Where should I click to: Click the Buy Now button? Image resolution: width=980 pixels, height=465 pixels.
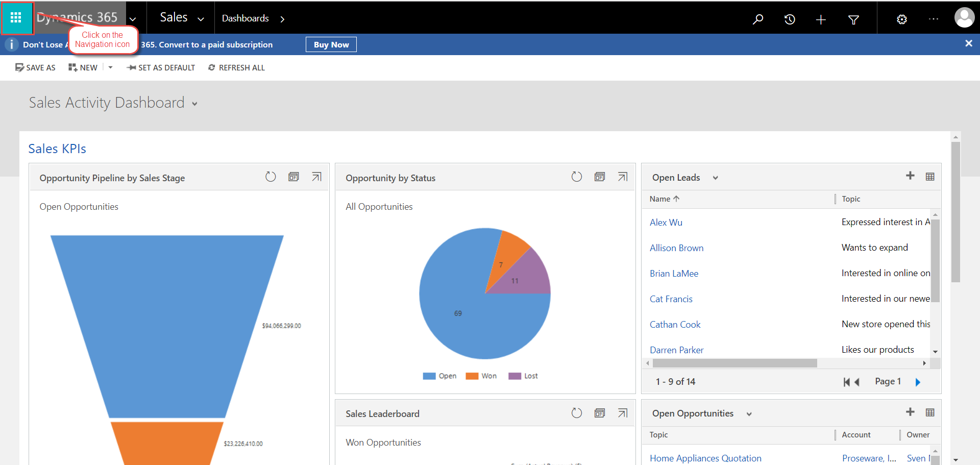[x=331, y=44]
